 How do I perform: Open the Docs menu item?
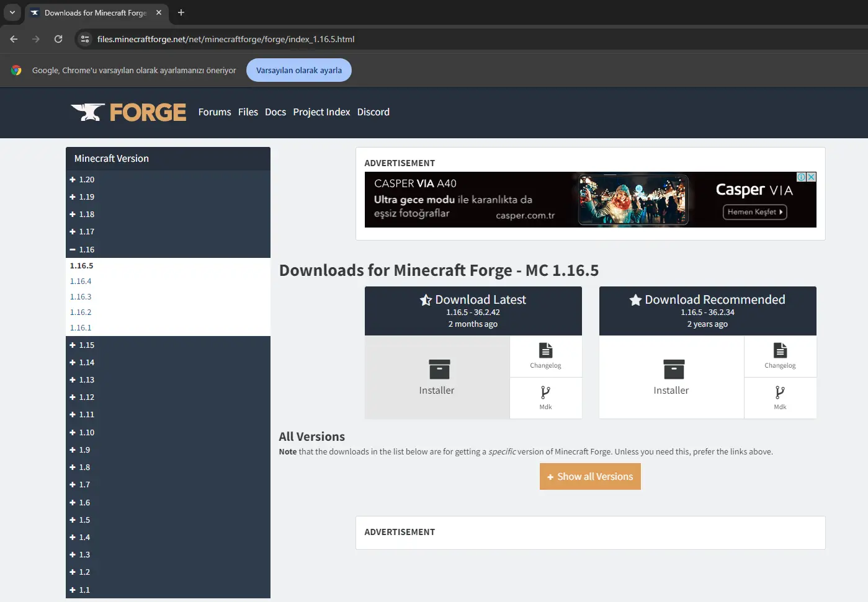(275, 112)
